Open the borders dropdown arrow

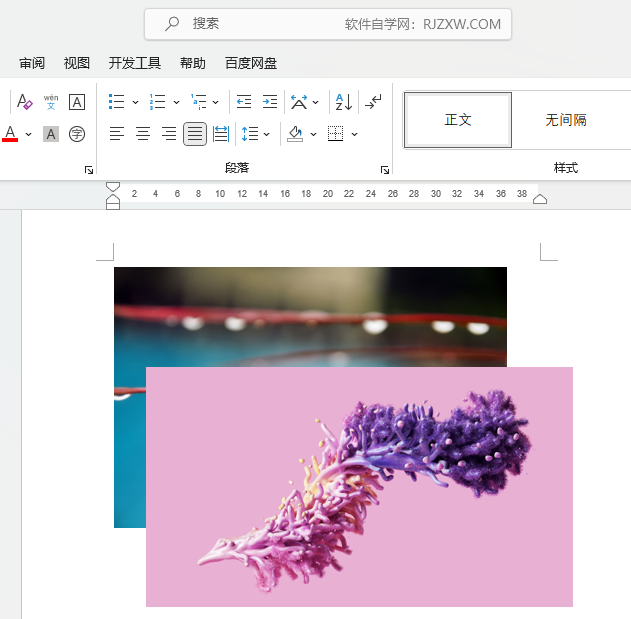[354, 134]
